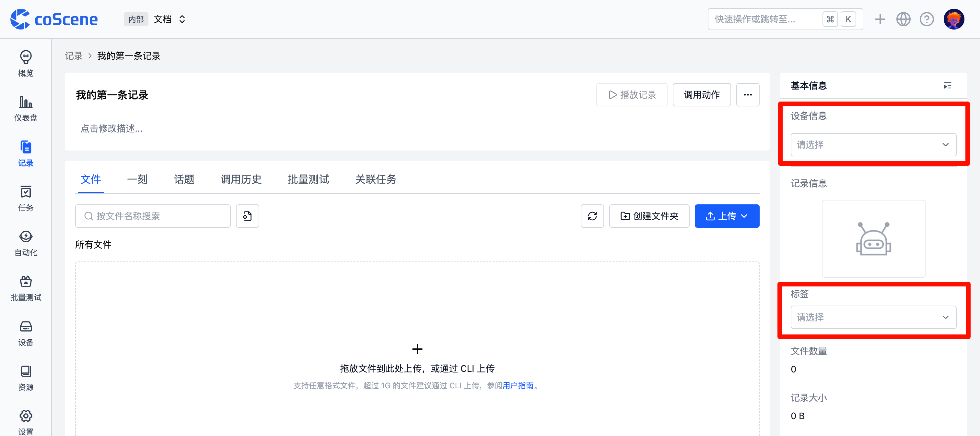The width and height of the screenshot is (980, 436).
Task: Open the Tasks (任务) sidebar icon
Action: 26,199
